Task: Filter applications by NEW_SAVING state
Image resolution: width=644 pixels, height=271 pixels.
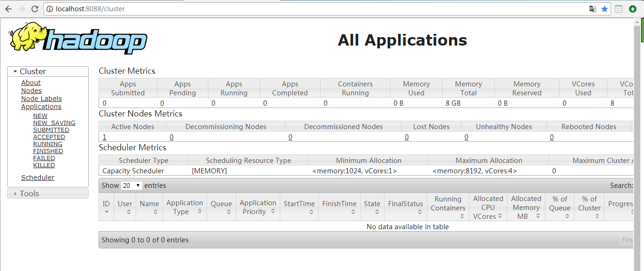Action: [54, 123]
